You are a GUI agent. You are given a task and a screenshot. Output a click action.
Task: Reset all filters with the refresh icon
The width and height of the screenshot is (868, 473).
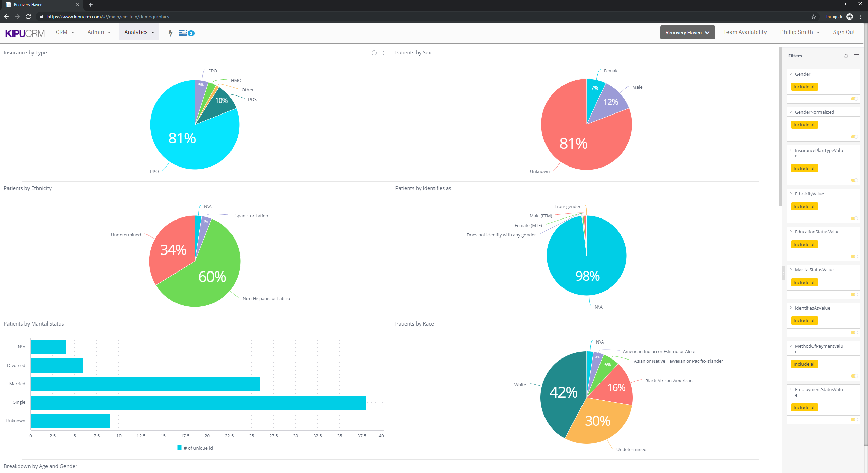coord(846,56)
